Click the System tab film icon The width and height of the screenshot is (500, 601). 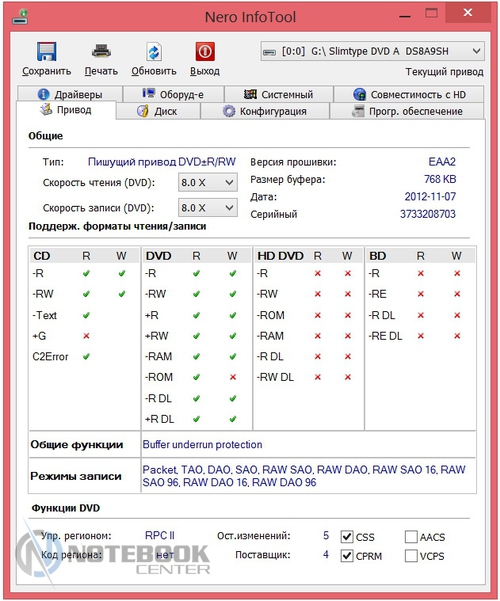tap(250, 94)
